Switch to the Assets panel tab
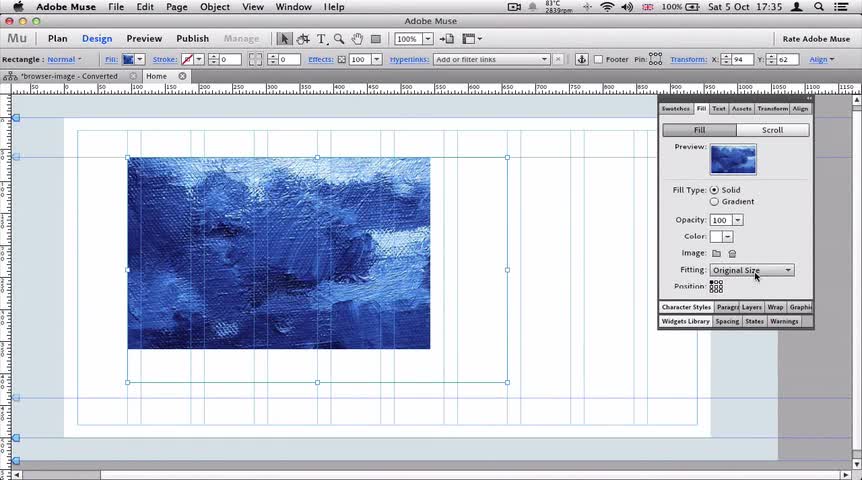Screen dimensions: 862x480 pos(741,109)
